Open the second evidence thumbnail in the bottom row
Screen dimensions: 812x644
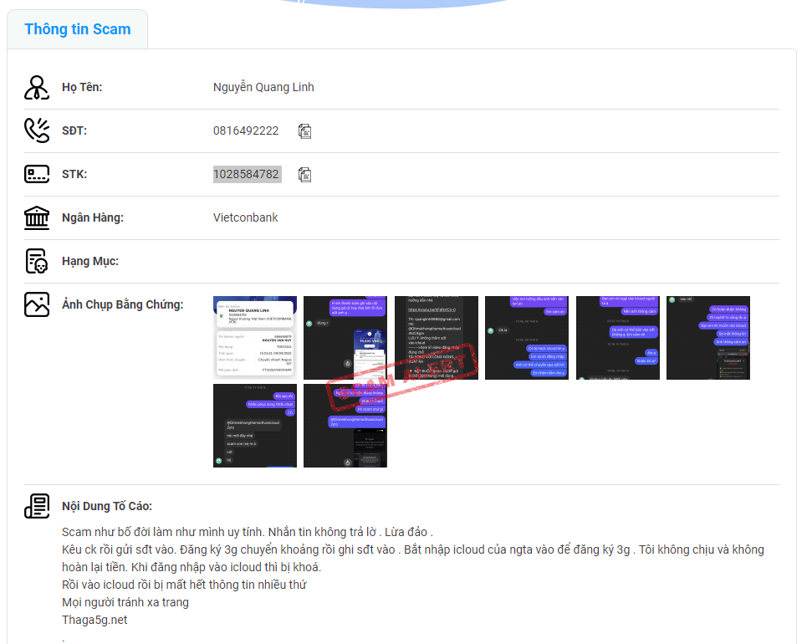coord(345,426)
